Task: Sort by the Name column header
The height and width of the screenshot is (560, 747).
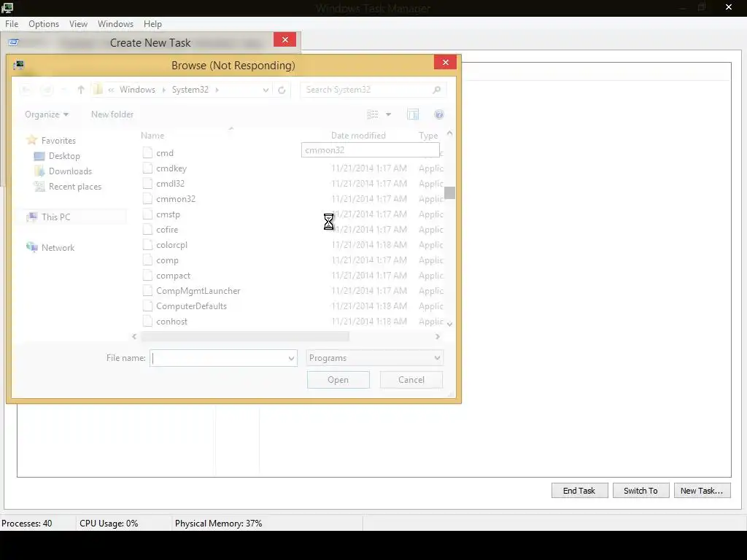Action: (152, 135)
